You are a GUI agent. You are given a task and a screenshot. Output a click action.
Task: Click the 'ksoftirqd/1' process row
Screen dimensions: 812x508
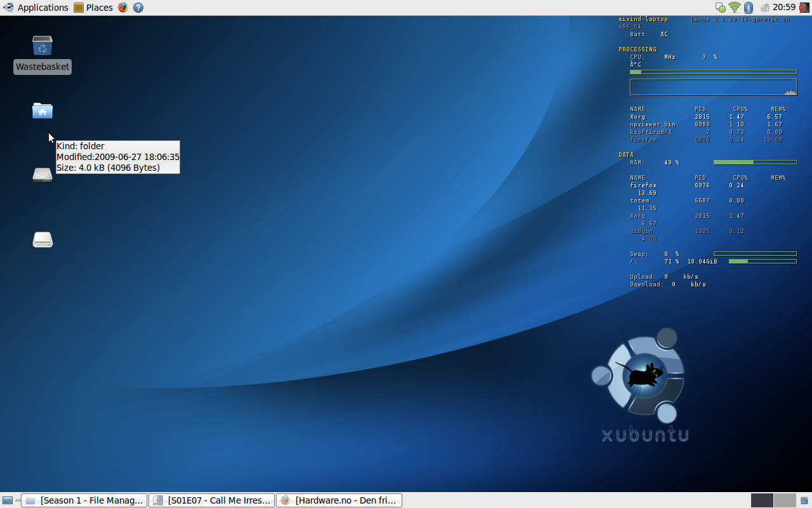(x=706, y=132)
